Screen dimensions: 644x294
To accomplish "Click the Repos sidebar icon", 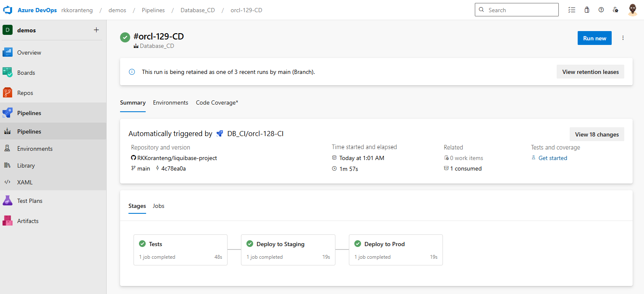I will [x=8, y=93].
